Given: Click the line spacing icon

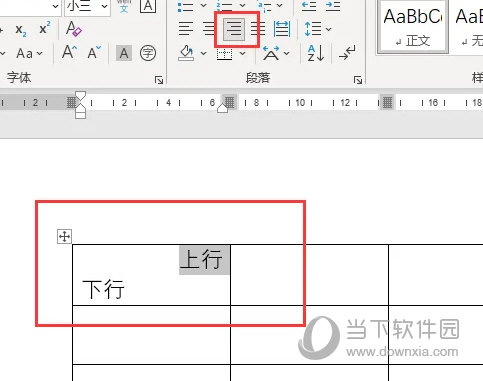Looking at the screenshot, I should (312, 29).
